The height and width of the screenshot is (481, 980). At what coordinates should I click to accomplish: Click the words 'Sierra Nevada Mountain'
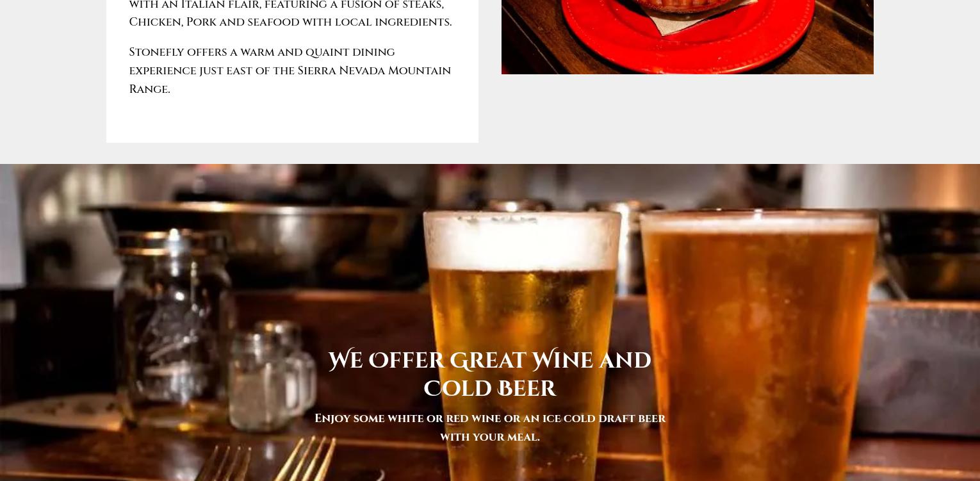(x=374, y=70)
